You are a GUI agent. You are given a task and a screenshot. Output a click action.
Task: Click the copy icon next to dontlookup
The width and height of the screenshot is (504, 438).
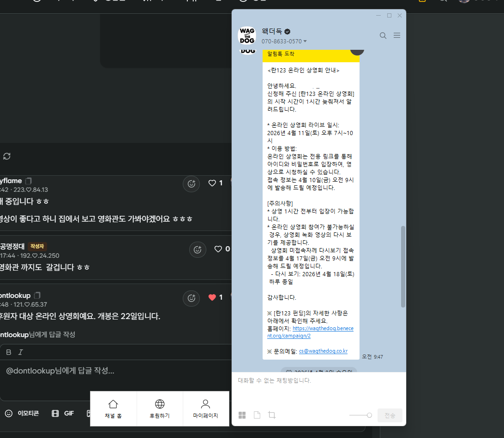click(37, 296)
